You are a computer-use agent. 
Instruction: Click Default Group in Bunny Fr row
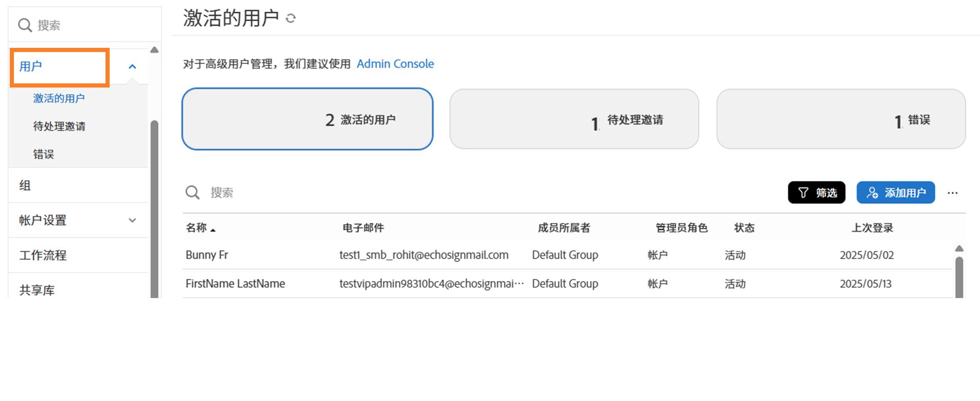(x=565, y=255)
